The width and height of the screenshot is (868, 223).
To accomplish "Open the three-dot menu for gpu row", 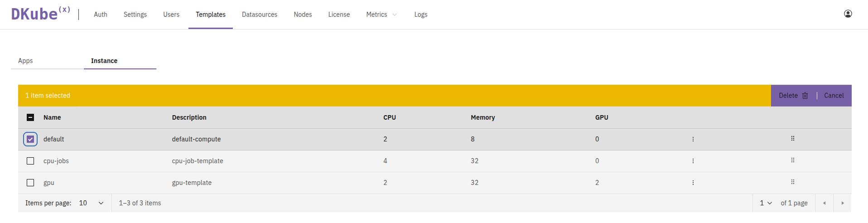I will [693, 183].
